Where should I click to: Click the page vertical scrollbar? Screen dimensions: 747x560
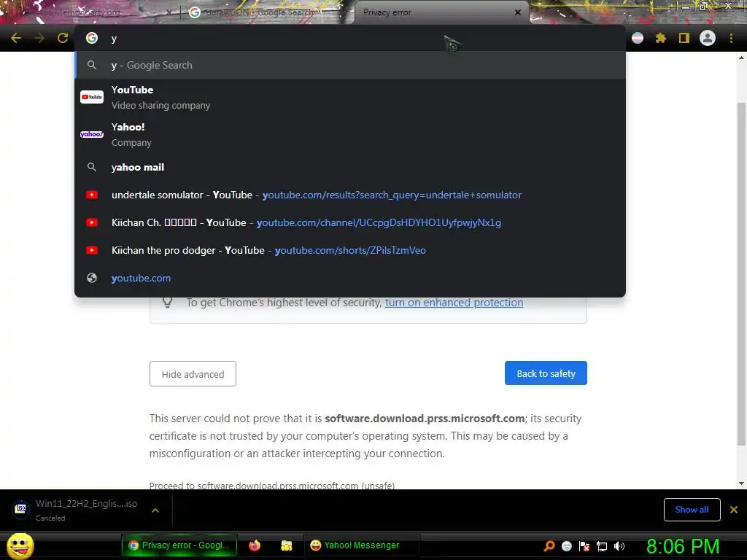[x=741, y=274]
